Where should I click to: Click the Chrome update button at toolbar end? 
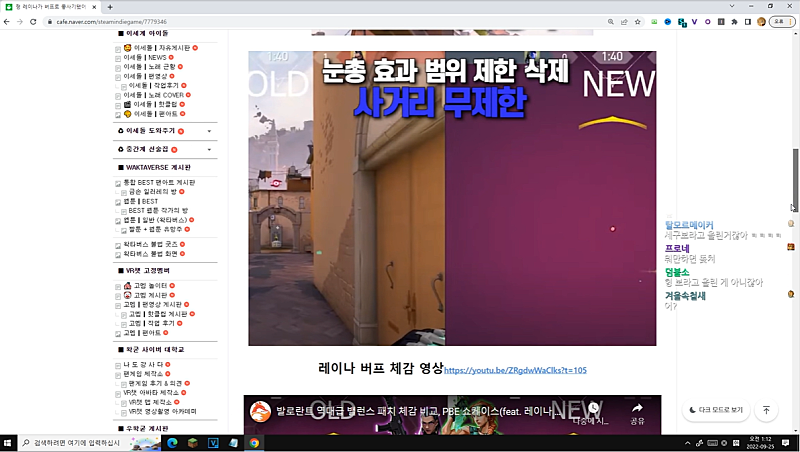[782, 22]
